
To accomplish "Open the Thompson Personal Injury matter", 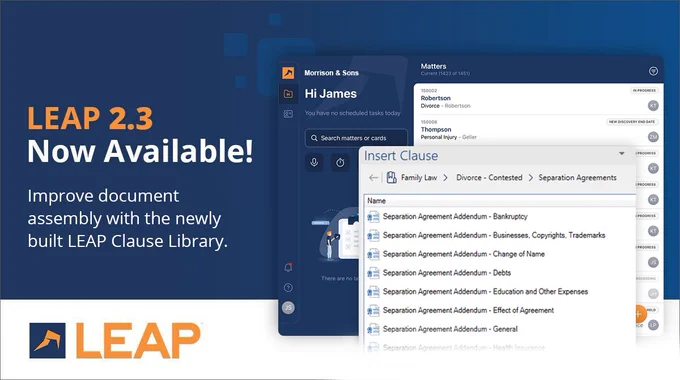I will click(538, 130).
